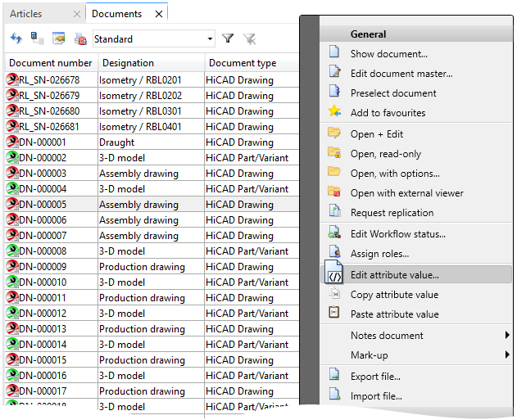517x420 pixels.
Task: Click the Edit Workflow status icon
Action: tap(334, 233)
